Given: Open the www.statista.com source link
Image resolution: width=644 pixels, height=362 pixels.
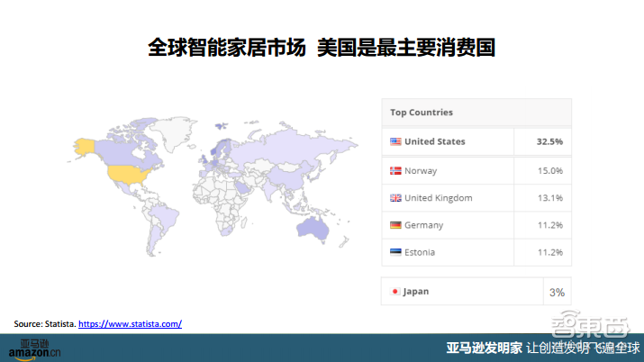Looking at the screenshot, I should point(130,323).
